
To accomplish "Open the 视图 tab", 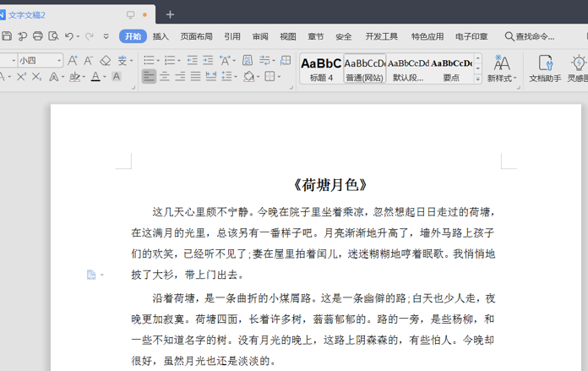I will (x=288, y=36).
